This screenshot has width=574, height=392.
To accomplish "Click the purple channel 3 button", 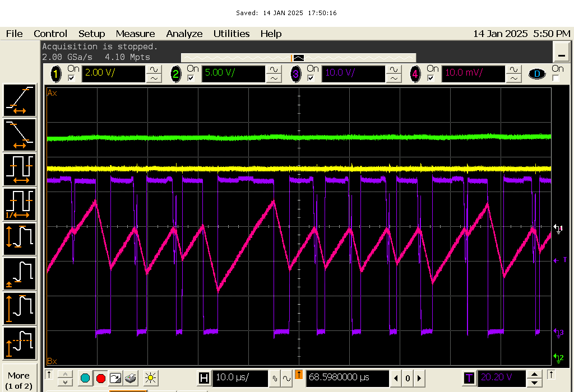I will [x=295, y=74].
